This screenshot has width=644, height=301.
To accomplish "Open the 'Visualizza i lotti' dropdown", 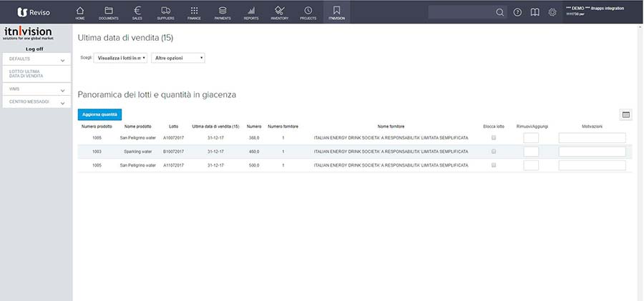I will coord(120,58).
